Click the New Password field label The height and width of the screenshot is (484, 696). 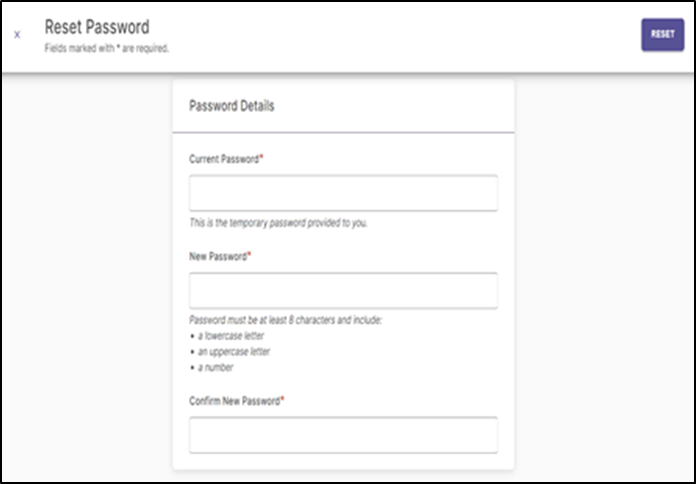[218, 257]
